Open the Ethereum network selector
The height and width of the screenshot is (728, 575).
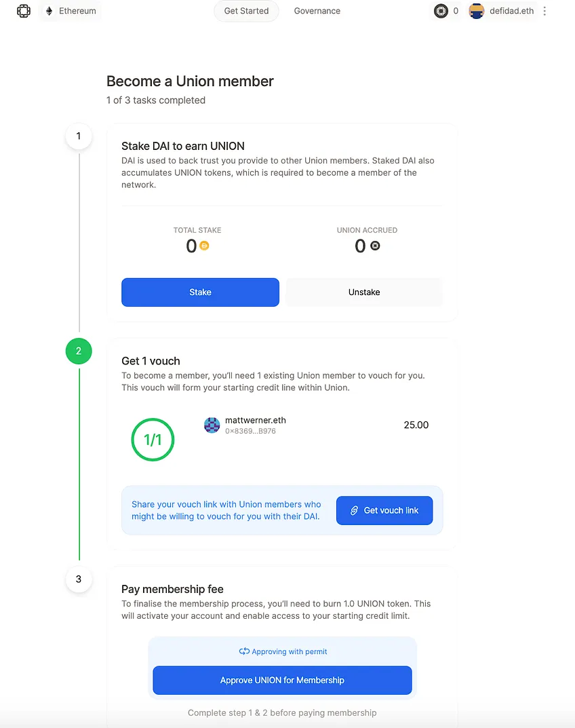[71, 11]
